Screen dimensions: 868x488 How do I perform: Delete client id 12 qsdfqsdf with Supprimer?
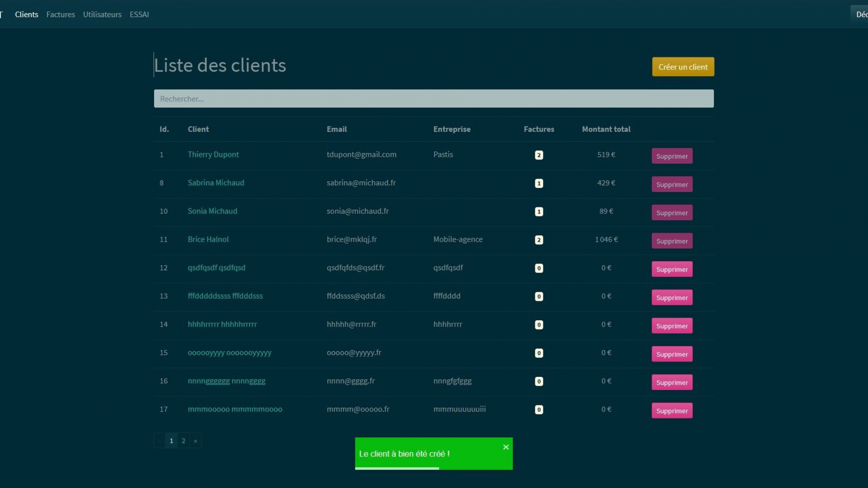click(x=671, y=269)
